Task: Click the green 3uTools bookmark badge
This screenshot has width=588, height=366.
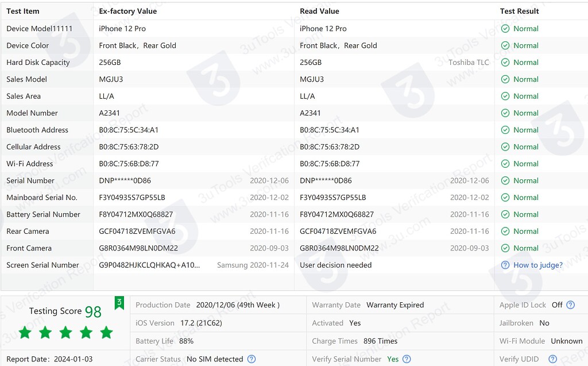Action: (119, 303)
